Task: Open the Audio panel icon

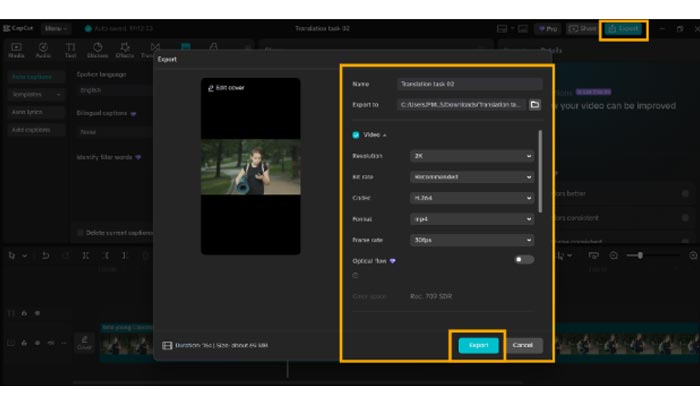Action: click(44, 47)
